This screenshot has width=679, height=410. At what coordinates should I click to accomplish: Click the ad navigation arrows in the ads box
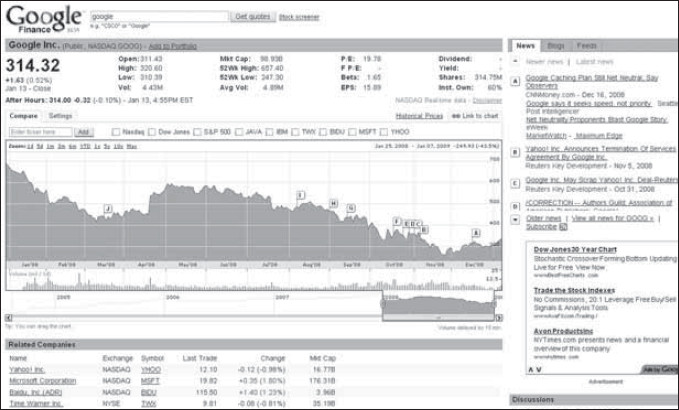coord(535,369)
